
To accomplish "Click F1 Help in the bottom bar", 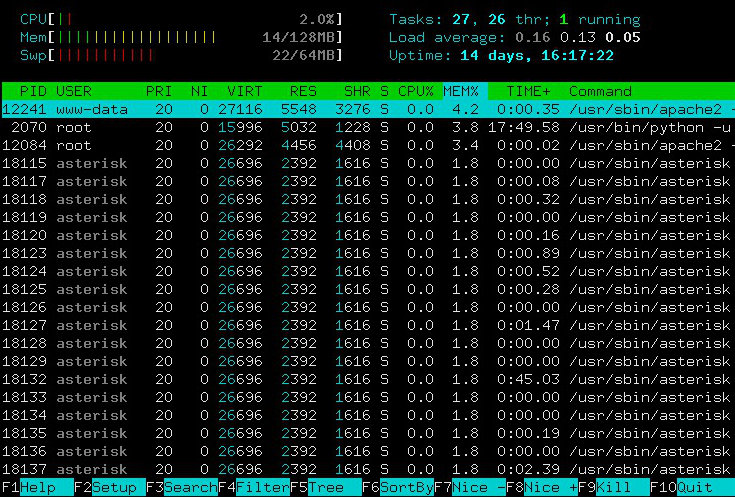I will pos(37,488).
